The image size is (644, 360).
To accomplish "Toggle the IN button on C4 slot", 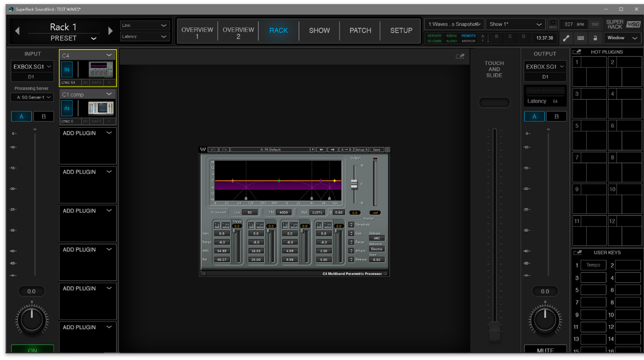I will (67, 70).
